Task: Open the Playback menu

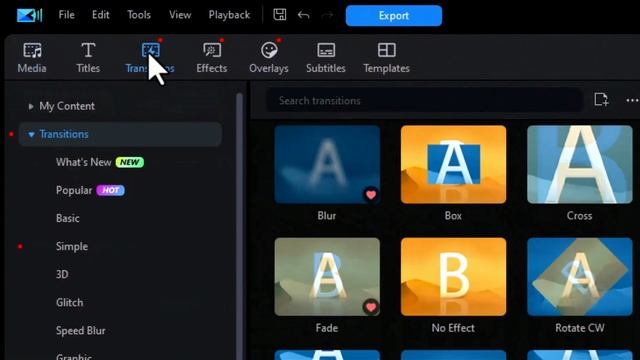Action: click(229, 15)
